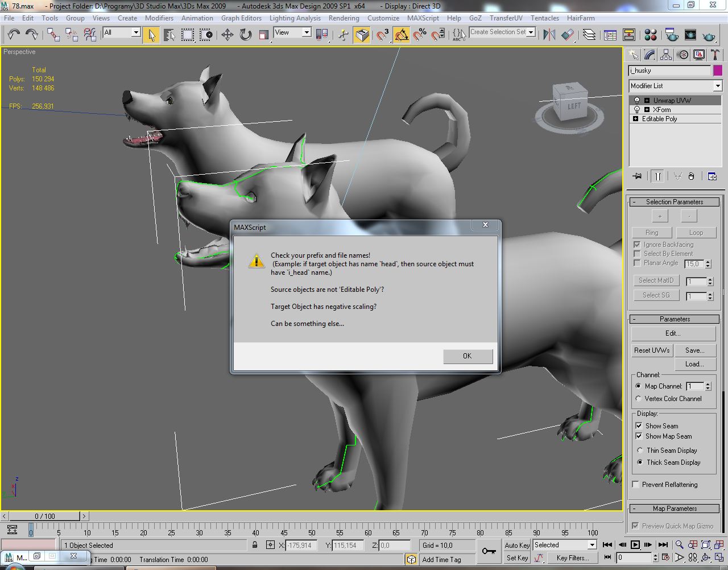Open the Selected key mode dropdown
The image size is (728, 570).
565,545
